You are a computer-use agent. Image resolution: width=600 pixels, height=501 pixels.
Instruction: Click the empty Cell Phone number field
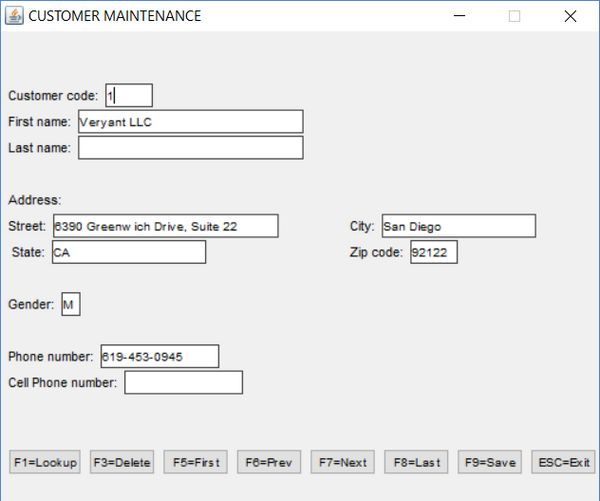click(x=183, y=382)
